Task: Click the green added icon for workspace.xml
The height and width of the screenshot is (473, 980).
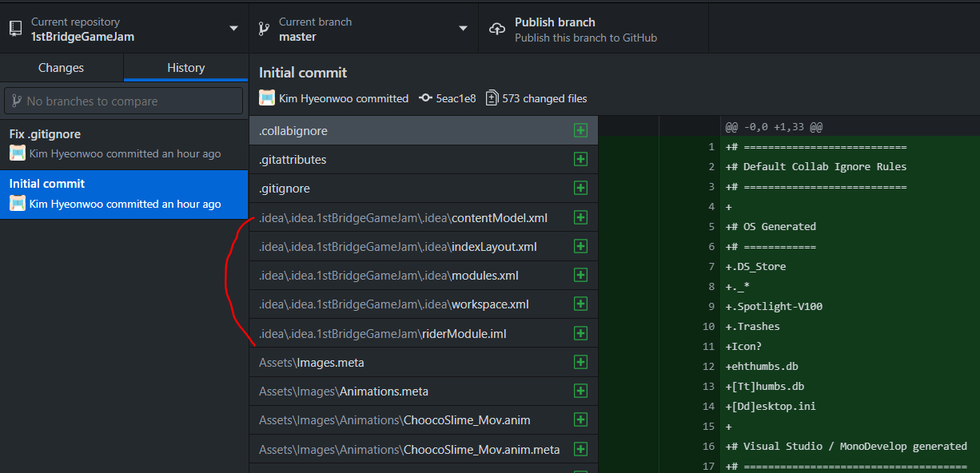Action: tap(581, 304)
